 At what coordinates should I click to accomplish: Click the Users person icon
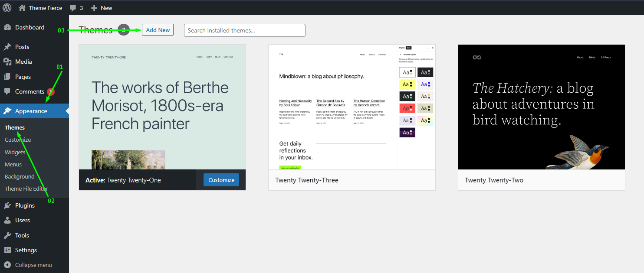point(7,220)
